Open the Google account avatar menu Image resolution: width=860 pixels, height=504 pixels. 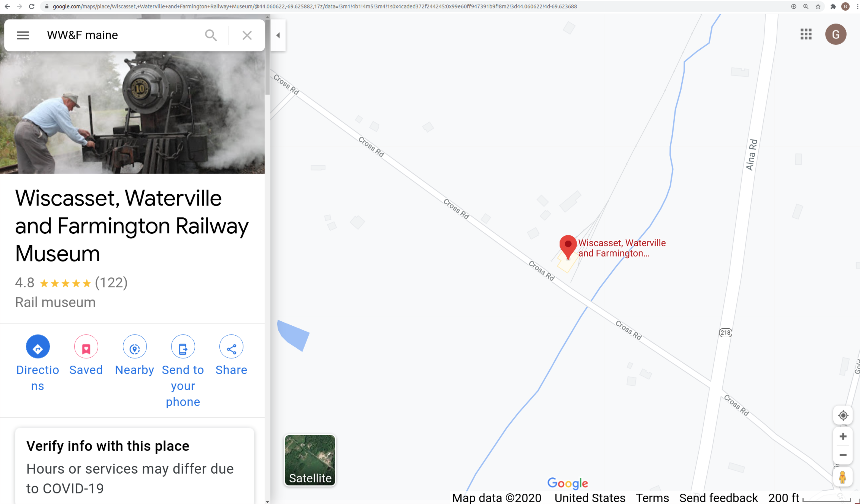point(835,34)
